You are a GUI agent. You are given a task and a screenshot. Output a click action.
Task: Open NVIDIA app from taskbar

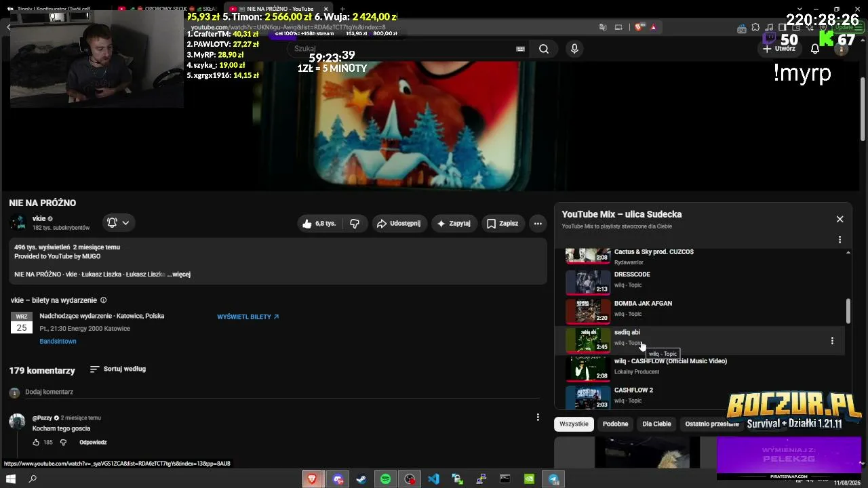[529, 479]
